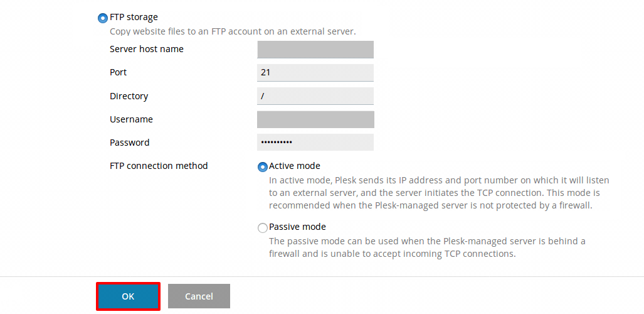Choose the Active mode radio button

(x=263, y=167)
